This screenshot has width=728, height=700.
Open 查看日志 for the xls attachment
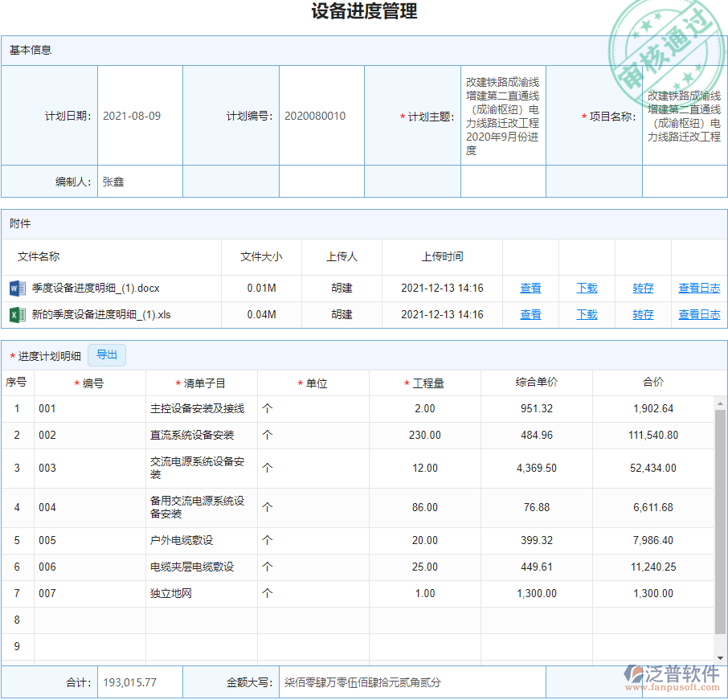click(699, 314)
